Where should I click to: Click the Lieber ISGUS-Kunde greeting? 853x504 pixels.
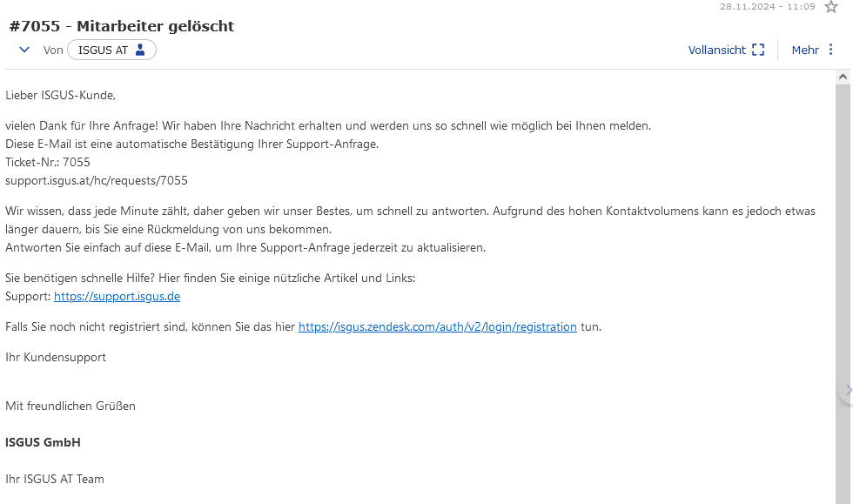coord(60,95)
